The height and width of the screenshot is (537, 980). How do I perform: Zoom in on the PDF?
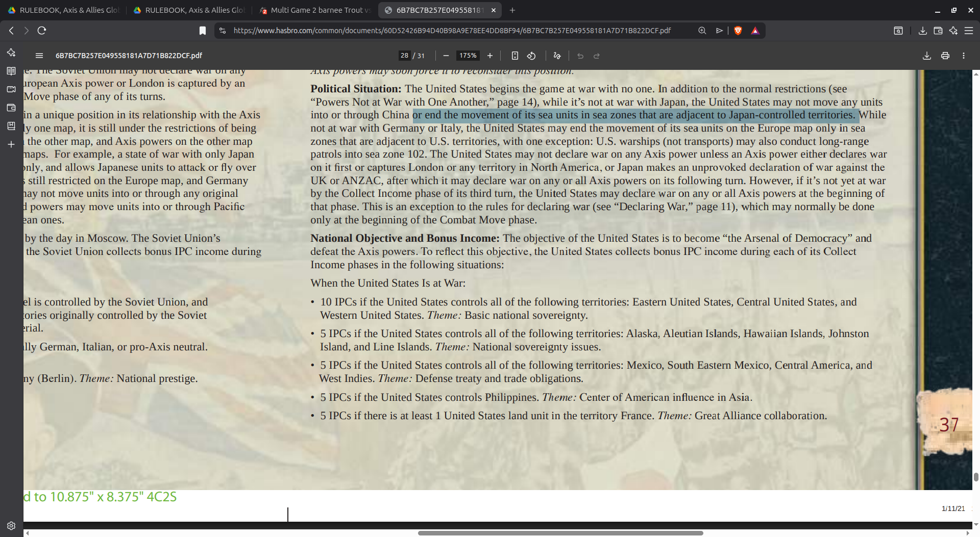click(x=489, y=56)
